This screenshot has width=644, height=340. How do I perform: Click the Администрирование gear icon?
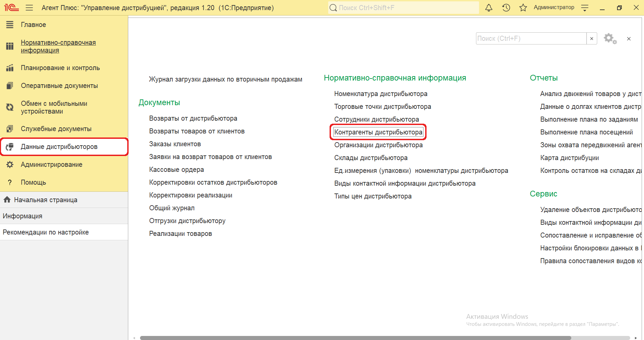pyautogui.click(x=10, y=164)
